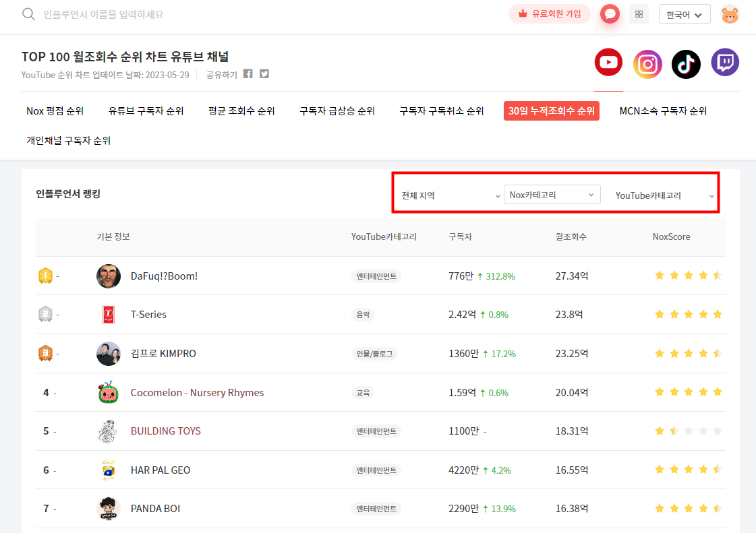Image resolution: width=756 pixels, height=533 pixels.
Task: Click the 구독자 column header
Action: coord(461,237)
